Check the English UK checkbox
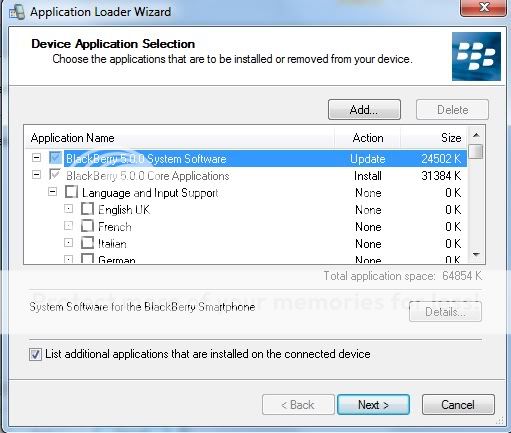 point(87,209)
